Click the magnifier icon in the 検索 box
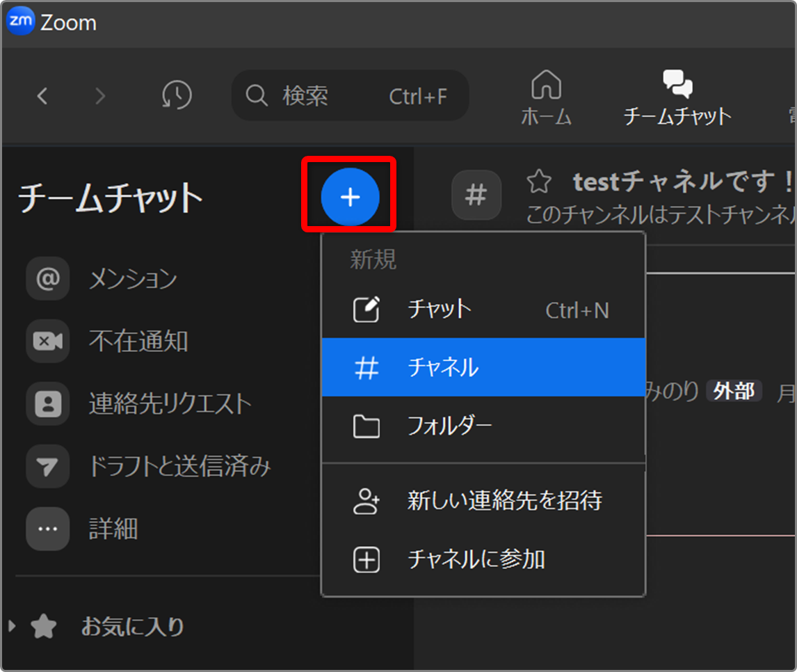 [256, 95]
